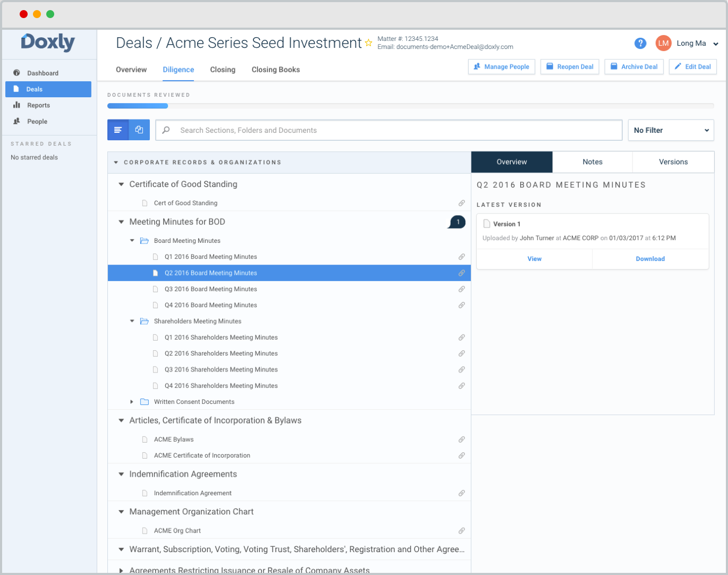
Task: Click the Documents Reviewed progress bar
Action: (411, 106)
